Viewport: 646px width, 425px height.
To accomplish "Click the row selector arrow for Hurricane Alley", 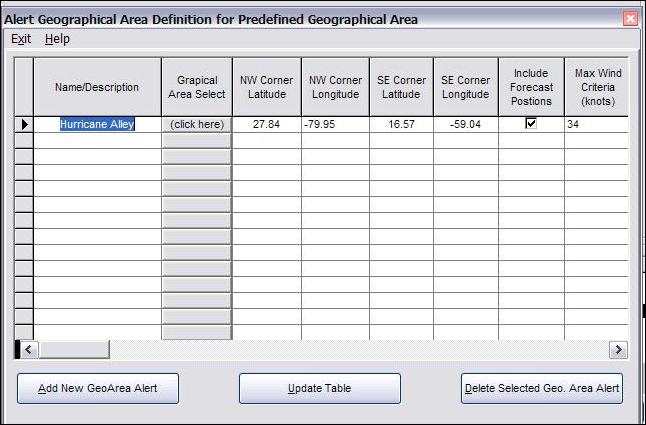I will click(25, 125).
